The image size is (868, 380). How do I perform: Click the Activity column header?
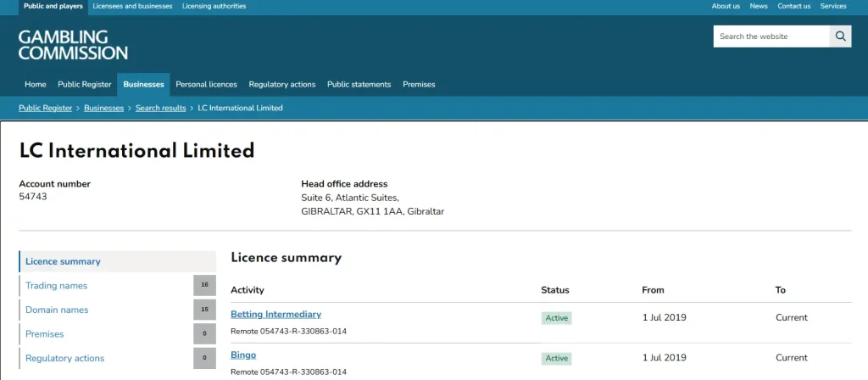coord(248,290)
